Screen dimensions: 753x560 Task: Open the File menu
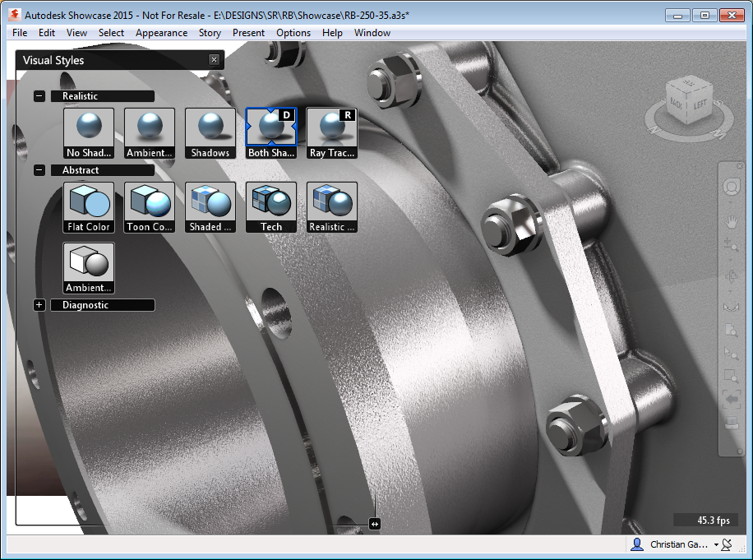click(20, 33)
